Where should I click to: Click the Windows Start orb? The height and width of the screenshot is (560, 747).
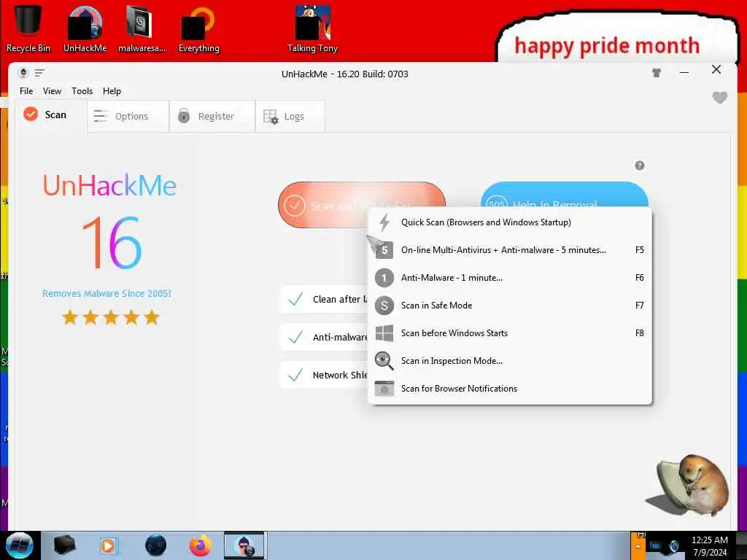pos(19,545)
